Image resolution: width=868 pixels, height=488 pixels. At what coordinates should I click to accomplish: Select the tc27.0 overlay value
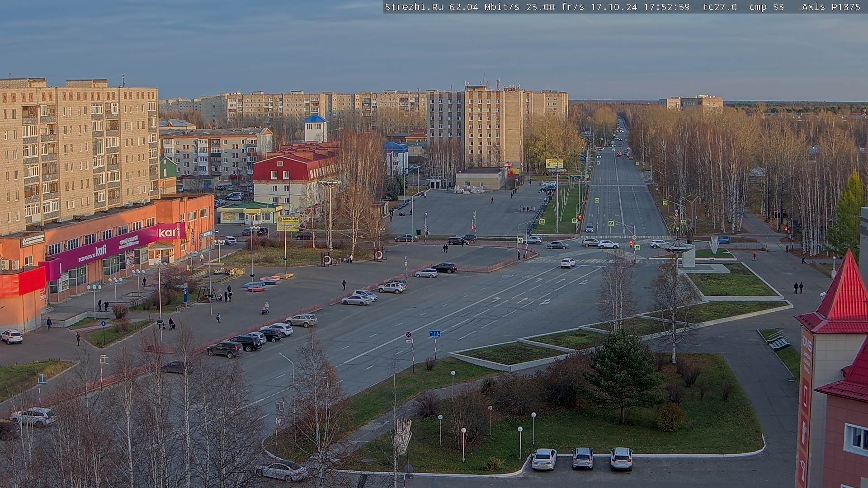(720, 7)
